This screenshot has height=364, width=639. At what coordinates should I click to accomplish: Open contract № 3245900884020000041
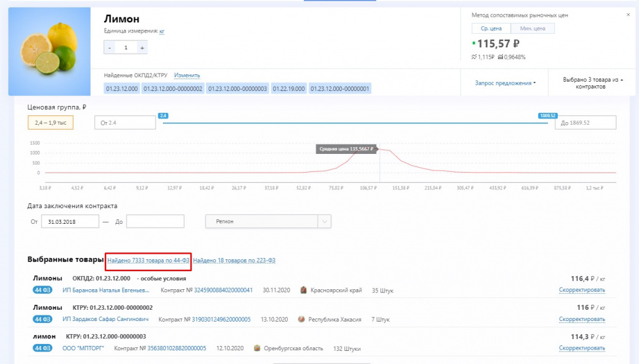pyautogui.click(x=223, y=290)
